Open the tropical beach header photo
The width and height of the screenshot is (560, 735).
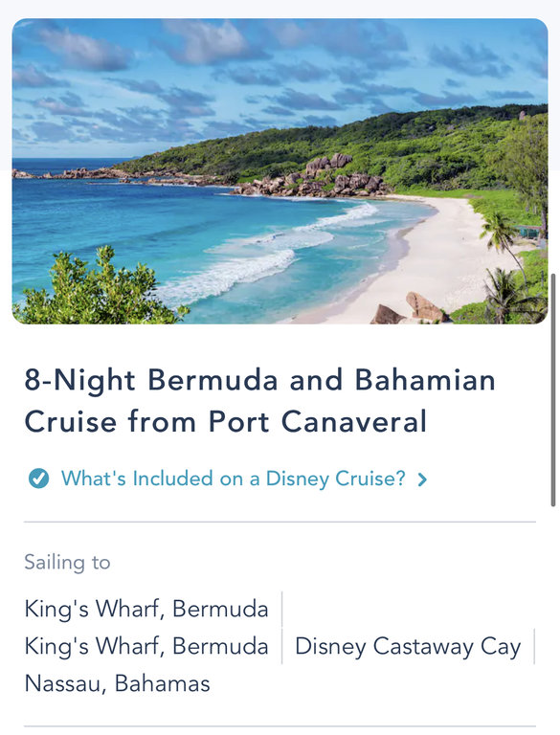[x=280, y=171]
